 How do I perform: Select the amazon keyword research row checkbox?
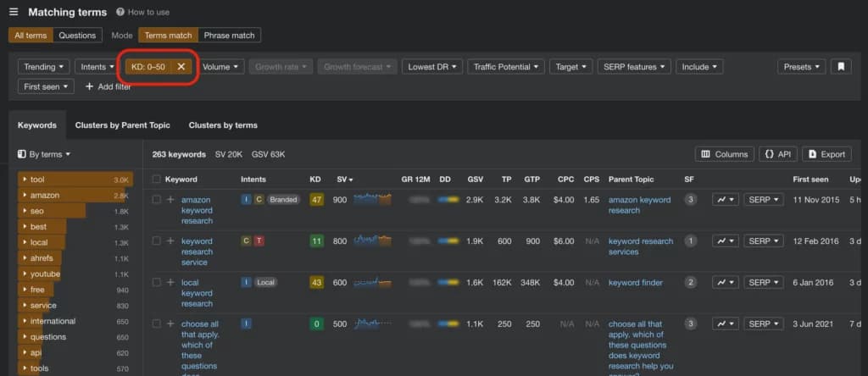156,200
